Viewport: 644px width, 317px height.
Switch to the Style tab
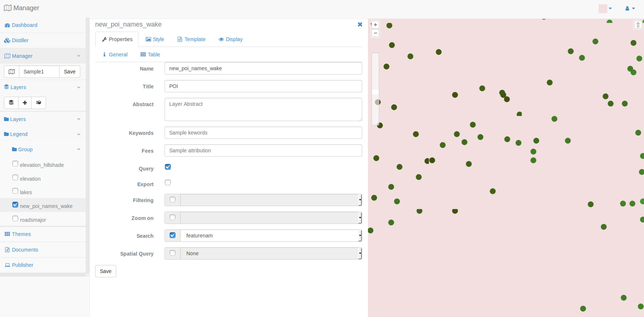coord(155,39)
